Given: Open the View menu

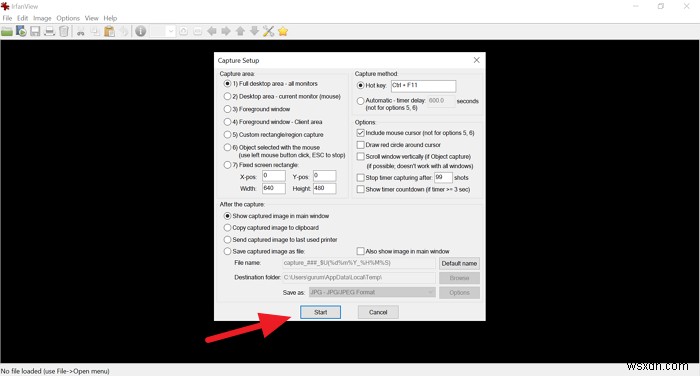Looking at the screenshot, I should [x=92, y=18].
